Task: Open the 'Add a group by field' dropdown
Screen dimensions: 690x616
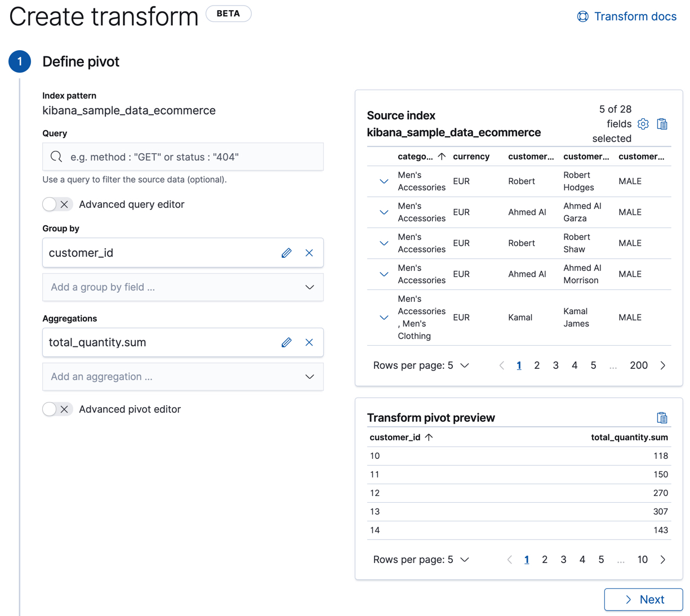Action: coord(182,287)
